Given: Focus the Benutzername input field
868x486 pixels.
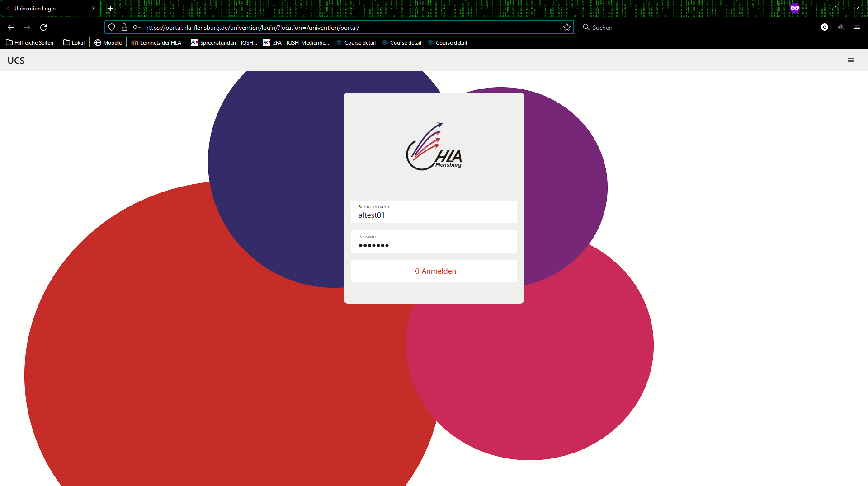Looking at the screenshot, I should click(434, 212).
